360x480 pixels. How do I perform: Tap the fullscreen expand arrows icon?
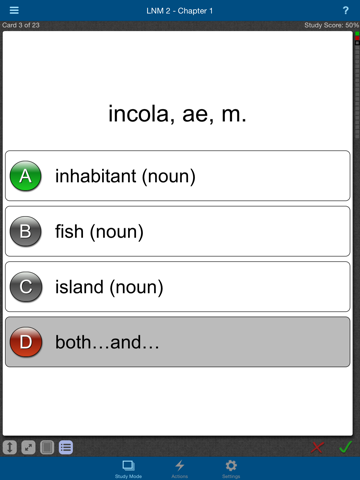28,447
